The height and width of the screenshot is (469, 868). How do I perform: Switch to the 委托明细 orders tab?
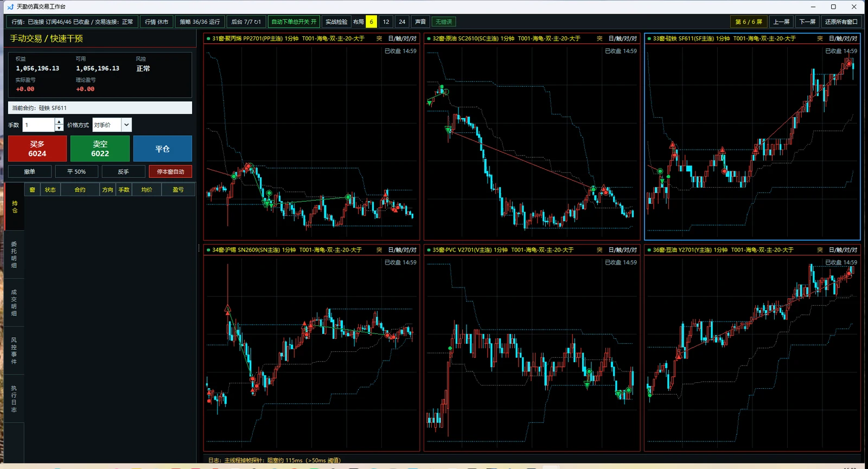coord(14,255)
